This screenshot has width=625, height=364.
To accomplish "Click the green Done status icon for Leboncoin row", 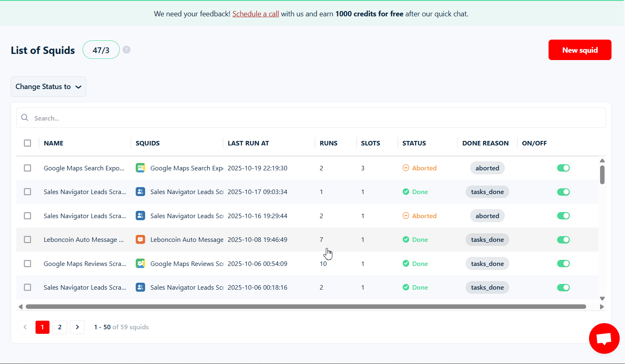I will (406, 239).
